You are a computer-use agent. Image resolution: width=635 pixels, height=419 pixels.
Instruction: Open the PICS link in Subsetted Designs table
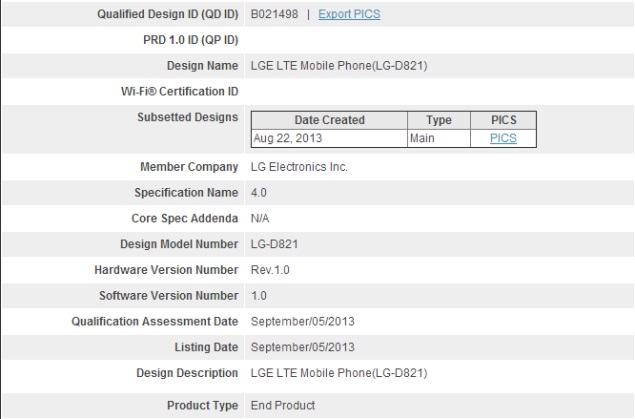[503, 138]
